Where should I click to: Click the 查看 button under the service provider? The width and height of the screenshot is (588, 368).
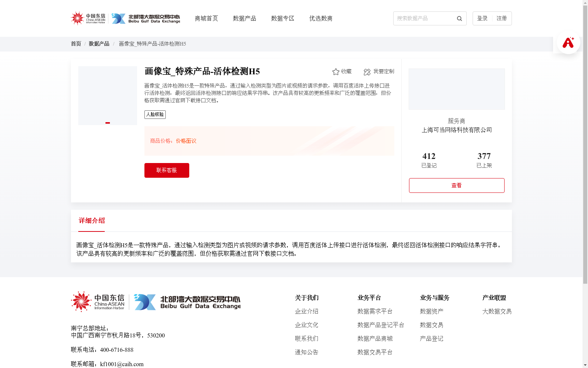click(x=457, y=185)
